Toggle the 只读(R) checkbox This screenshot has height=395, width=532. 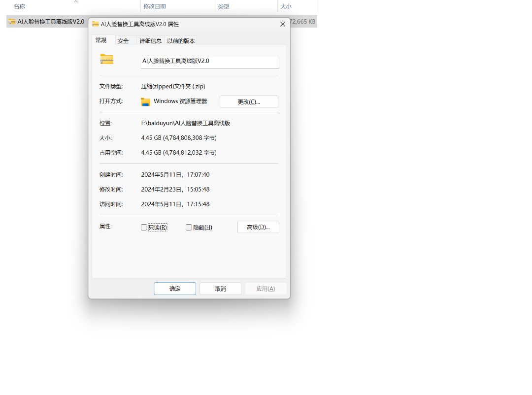point(144,228)
